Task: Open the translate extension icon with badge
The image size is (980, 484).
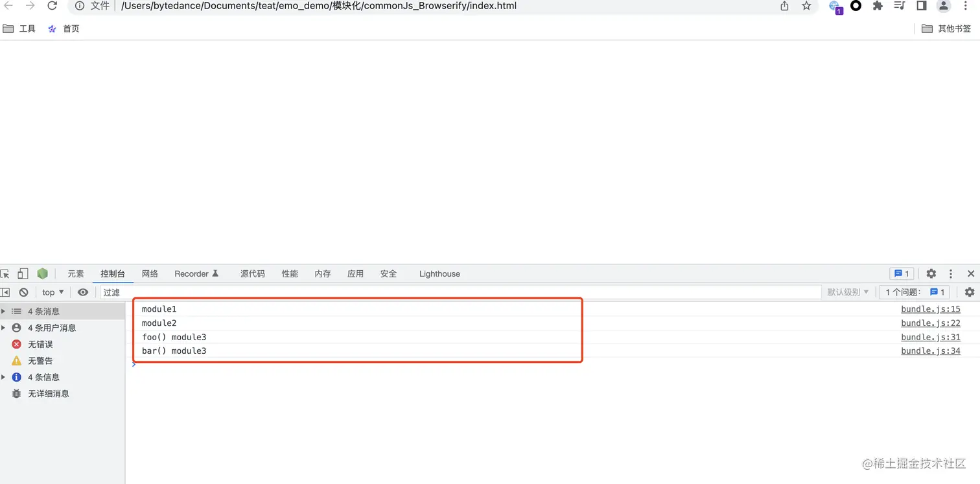Action: [x=835, y=7]
